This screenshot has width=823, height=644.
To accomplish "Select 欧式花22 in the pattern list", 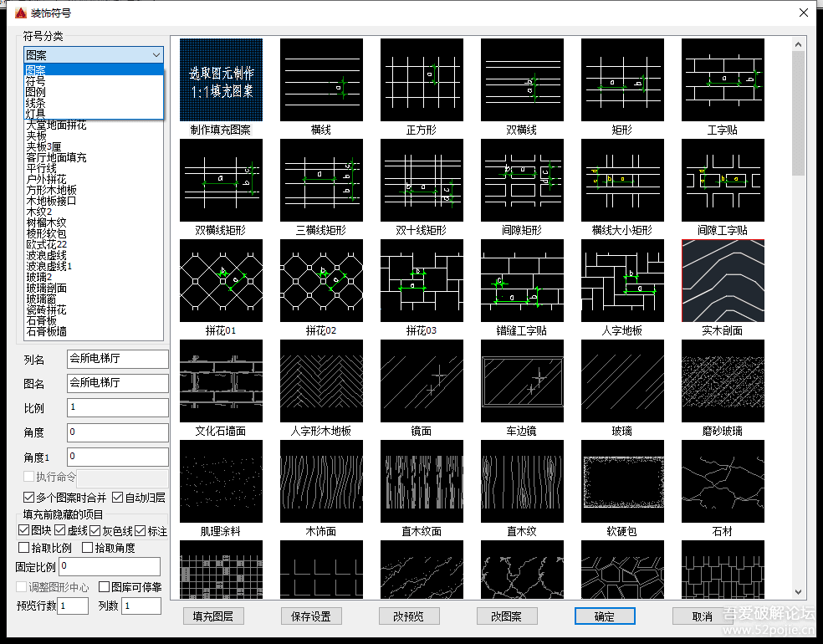I will point(46,244).
